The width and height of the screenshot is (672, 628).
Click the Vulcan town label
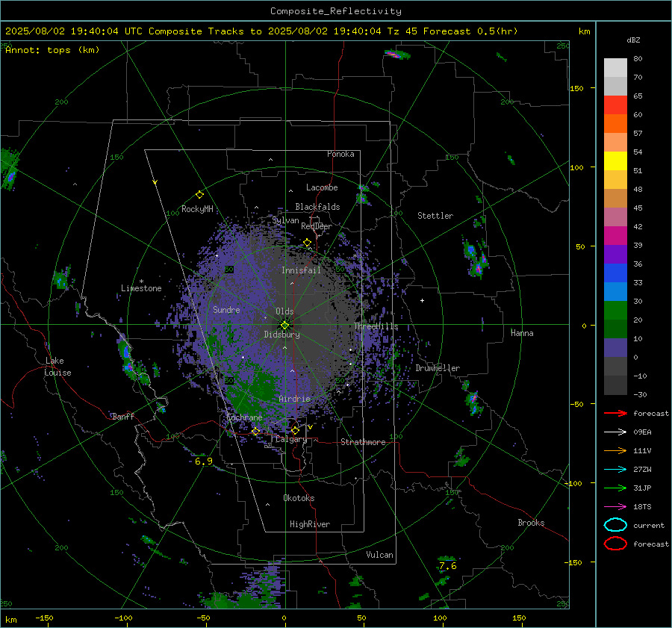tap(380, 555)
